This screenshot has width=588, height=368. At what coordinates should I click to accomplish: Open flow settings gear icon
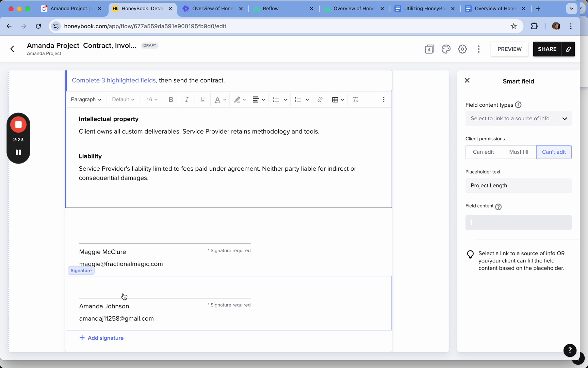point(462,49)
